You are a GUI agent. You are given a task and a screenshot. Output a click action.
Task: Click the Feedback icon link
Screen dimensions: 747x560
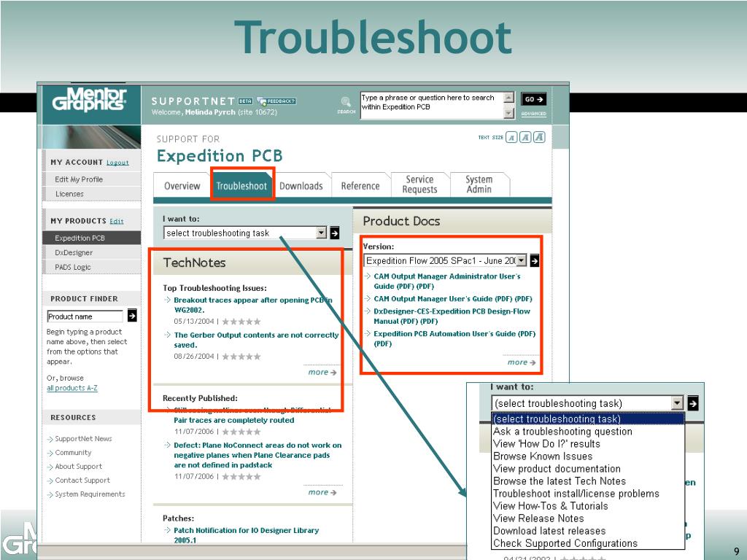click(x=276, y=101)
